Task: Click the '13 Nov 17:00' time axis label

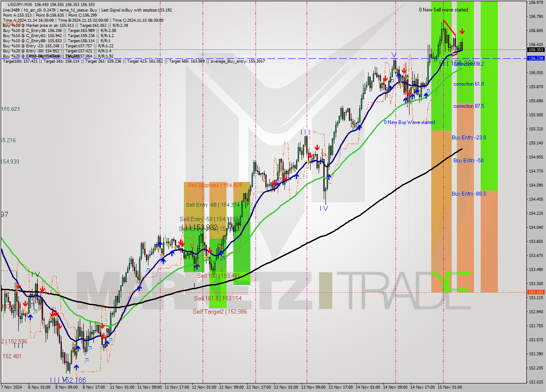Action: click(x=340, y=387)
